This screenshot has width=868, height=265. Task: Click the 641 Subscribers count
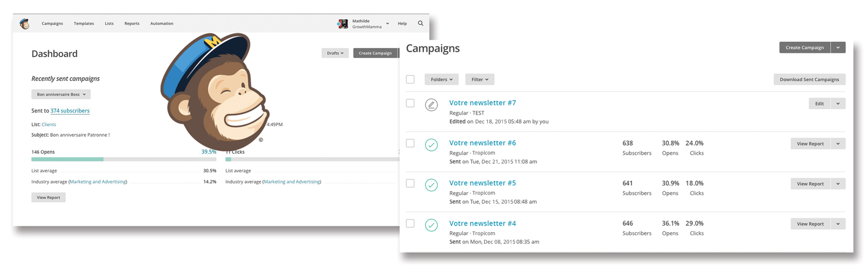tap(628, 183)
